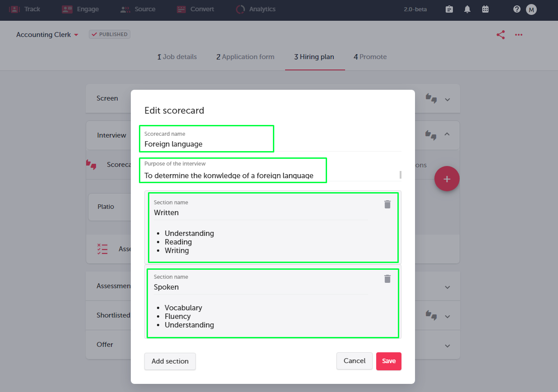Click the red plus floating action button

pos(447,179)
